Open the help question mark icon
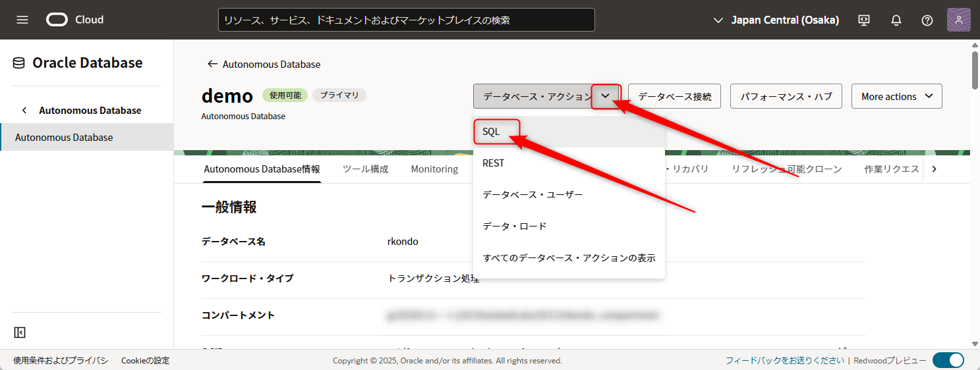Screen dimensions: 980x370 click(927, 20)
